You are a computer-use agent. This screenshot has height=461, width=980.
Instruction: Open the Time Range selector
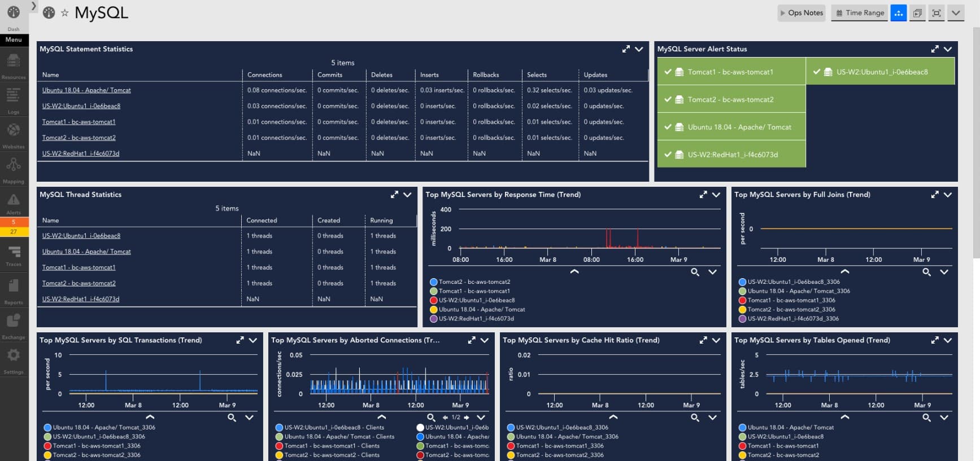[x=860, y=13]
